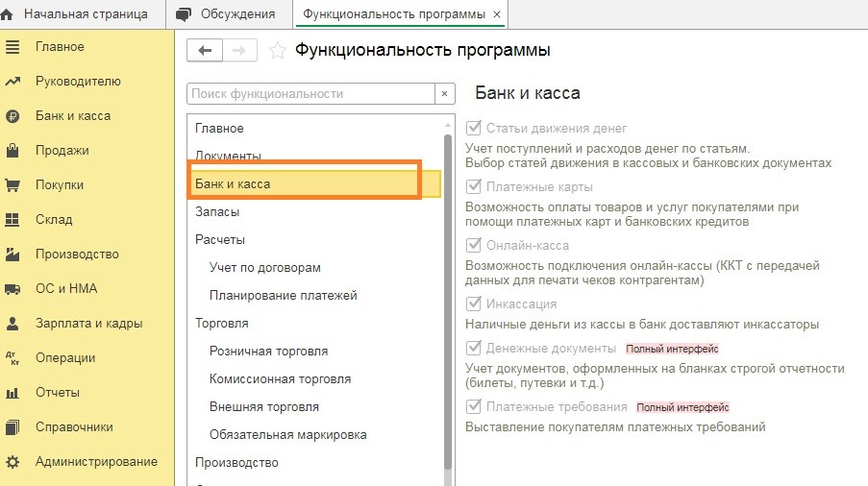Clear the functionality search with the x button
The image size is (868, 486).
pyautogui.click(x=444, y=94)
